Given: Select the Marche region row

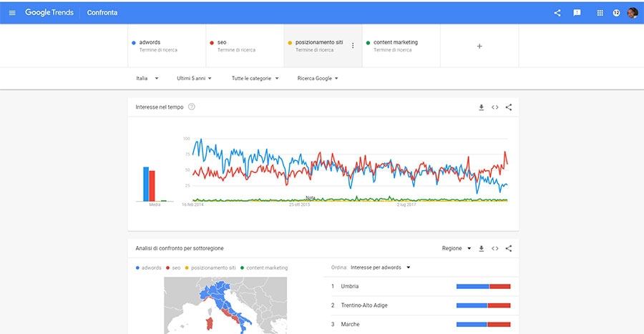Looking at the screenshot, I should pyautogui.click(x=421, y=324).
